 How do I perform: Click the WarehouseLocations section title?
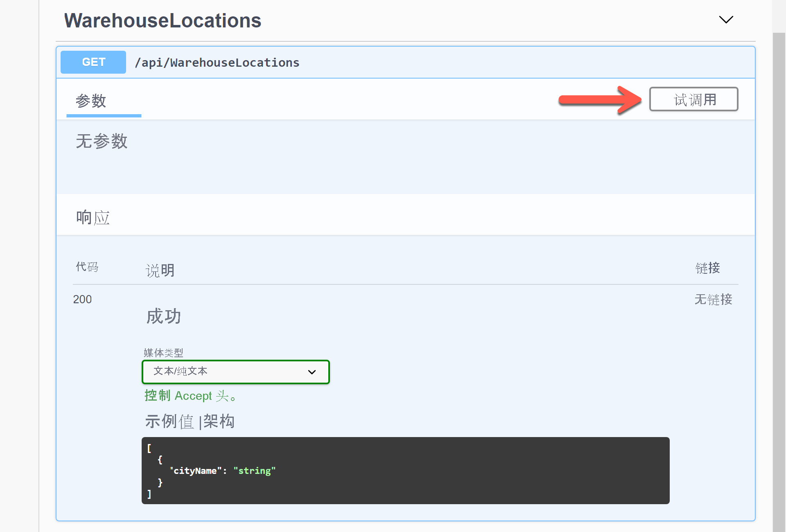point(163,20)
